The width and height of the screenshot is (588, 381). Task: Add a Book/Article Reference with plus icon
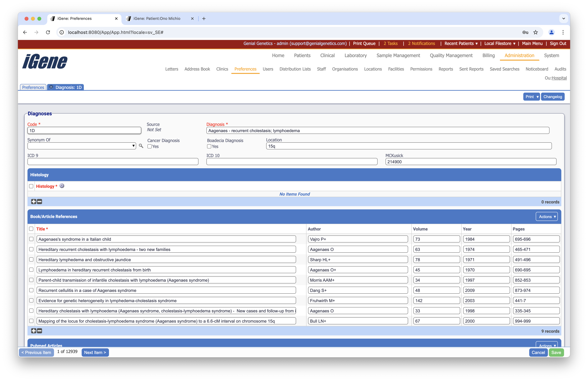pyautogui.click(x=34, y=331)
